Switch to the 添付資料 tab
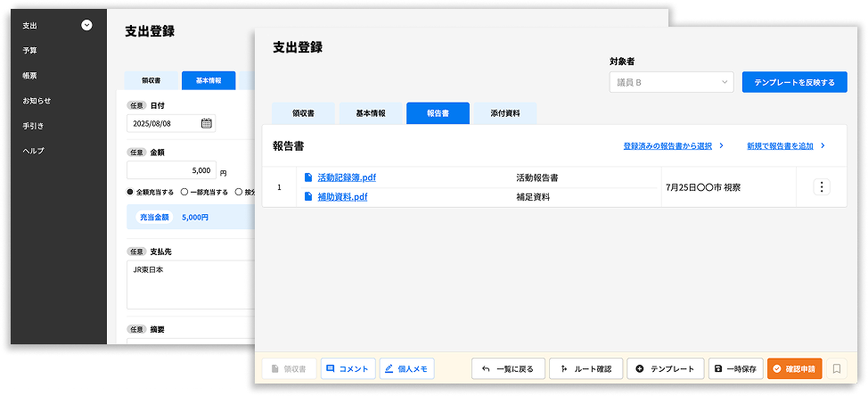This screenshot has width=868, height=396. (505, 113)
